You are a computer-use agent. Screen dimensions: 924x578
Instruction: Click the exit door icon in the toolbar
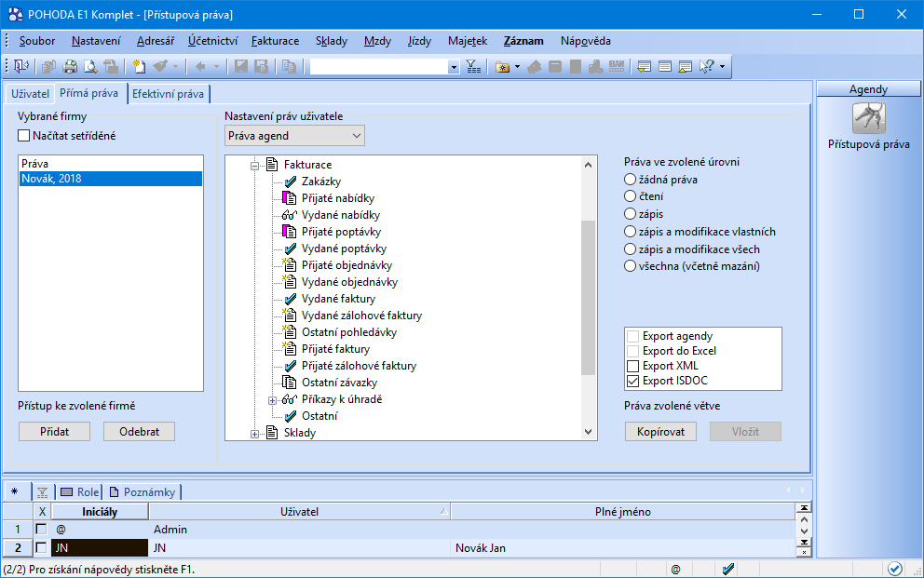click(21, 66)
